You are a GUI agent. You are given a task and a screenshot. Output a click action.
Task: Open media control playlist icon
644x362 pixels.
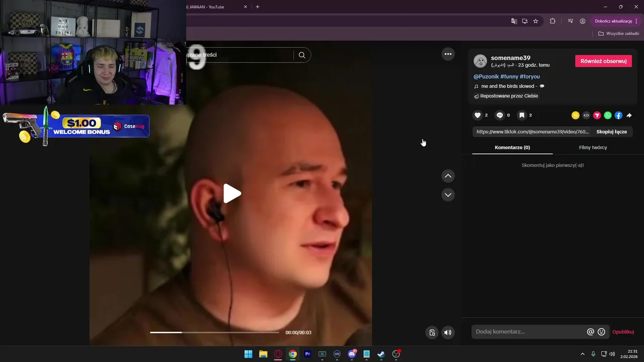point(571,21)
